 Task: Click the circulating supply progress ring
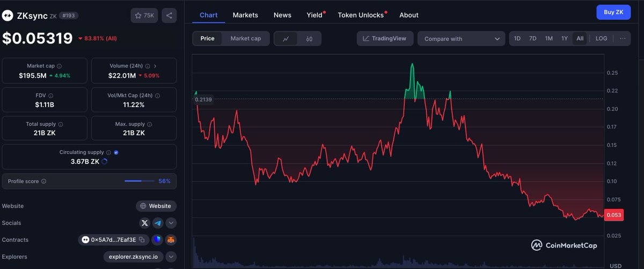[x=104, y=161]
